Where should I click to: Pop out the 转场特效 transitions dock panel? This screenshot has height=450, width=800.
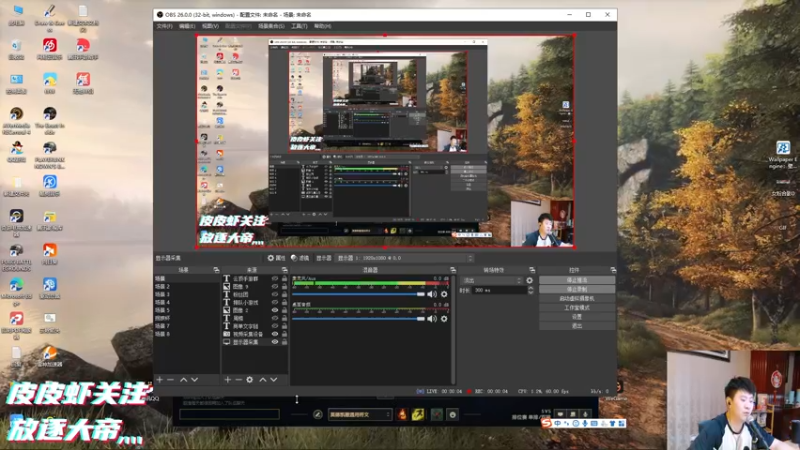coord(532,270)
